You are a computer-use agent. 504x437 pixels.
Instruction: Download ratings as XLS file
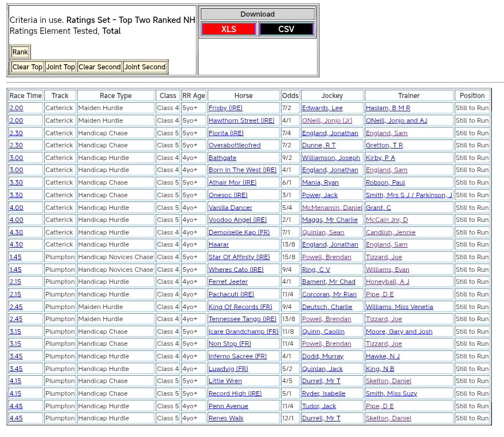(228, 29)
